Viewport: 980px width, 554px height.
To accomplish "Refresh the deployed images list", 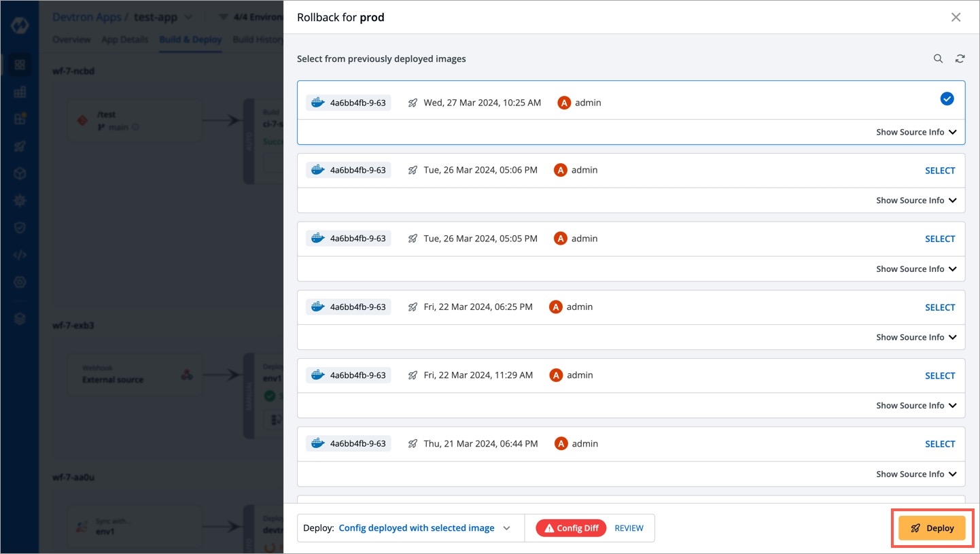I will pos(960,59).
